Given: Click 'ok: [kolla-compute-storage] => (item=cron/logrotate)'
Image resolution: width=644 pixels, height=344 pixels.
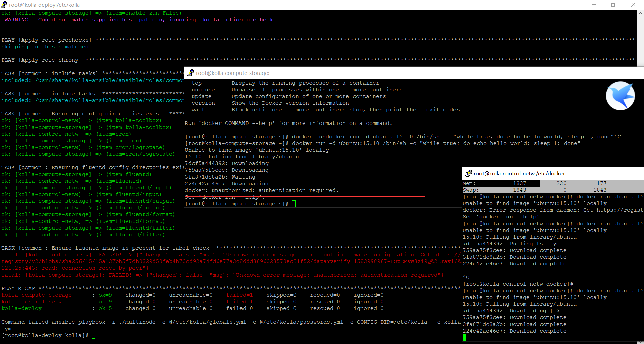Looking at the screenshot, I should (88, 154).
